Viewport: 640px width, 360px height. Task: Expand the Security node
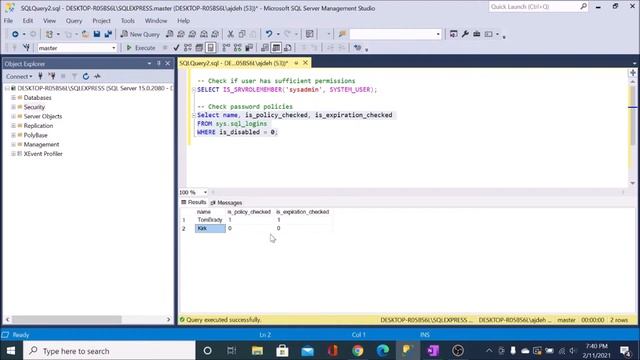(x=13, y=107)
